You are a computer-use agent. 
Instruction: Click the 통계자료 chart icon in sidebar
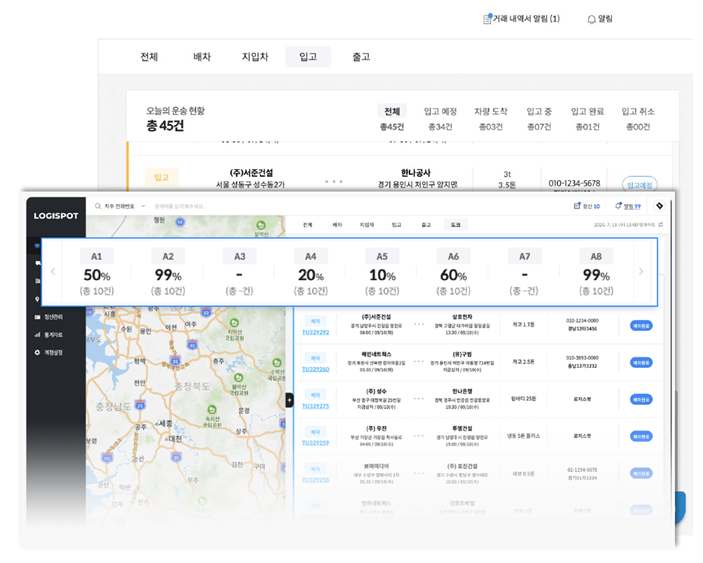pyautogui.click(x=38, y=335)
